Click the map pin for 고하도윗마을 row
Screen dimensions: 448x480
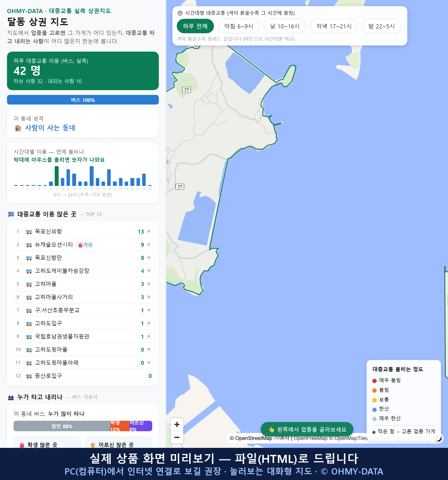pos(149,350)
